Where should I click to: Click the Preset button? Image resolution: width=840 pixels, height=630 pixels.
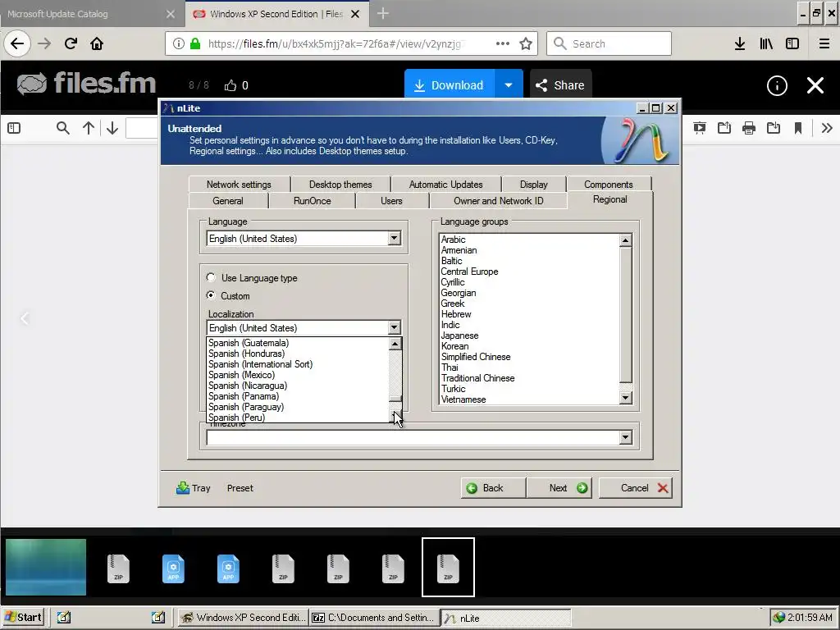(240, 488)
